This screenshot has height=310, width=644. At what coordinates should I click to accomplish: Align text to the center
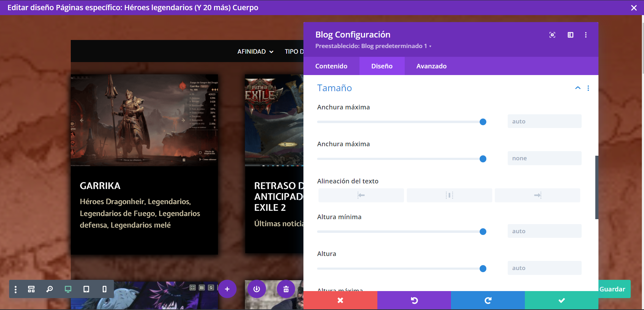[x=449, y=195]
